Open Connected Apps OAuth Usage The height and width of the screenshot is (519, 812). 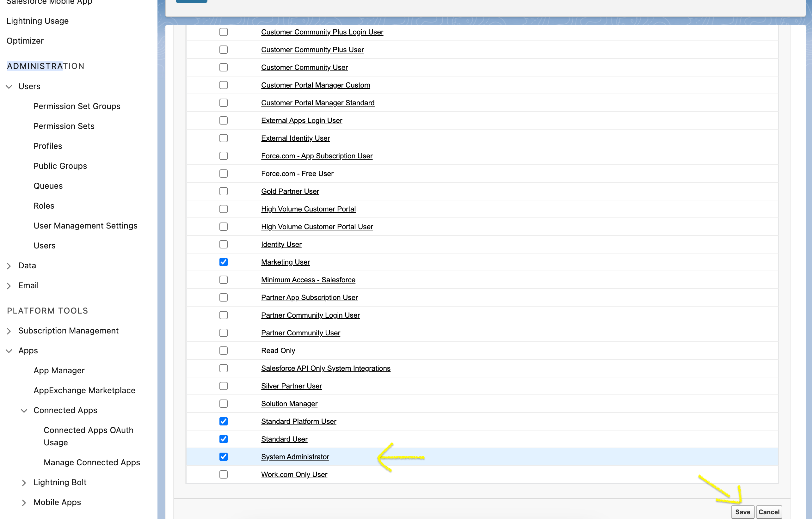coord(89,436)
